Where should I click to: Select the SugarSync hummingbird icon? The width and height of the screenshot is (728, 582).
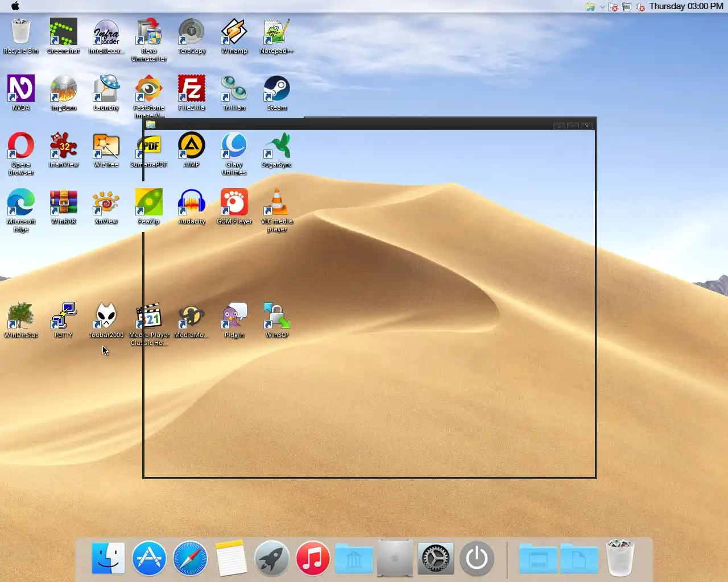click(277, 150)
